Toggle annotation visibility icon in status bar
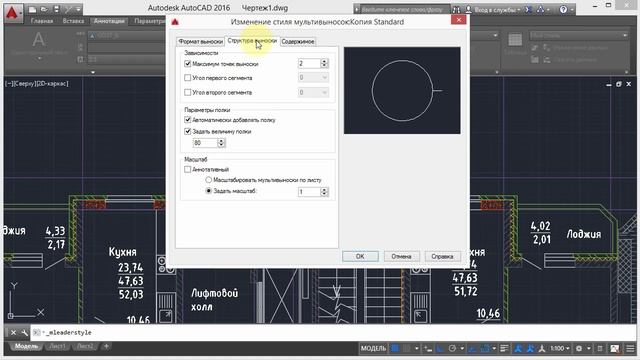This screenshot has height=360, width=640. point(518,348)
